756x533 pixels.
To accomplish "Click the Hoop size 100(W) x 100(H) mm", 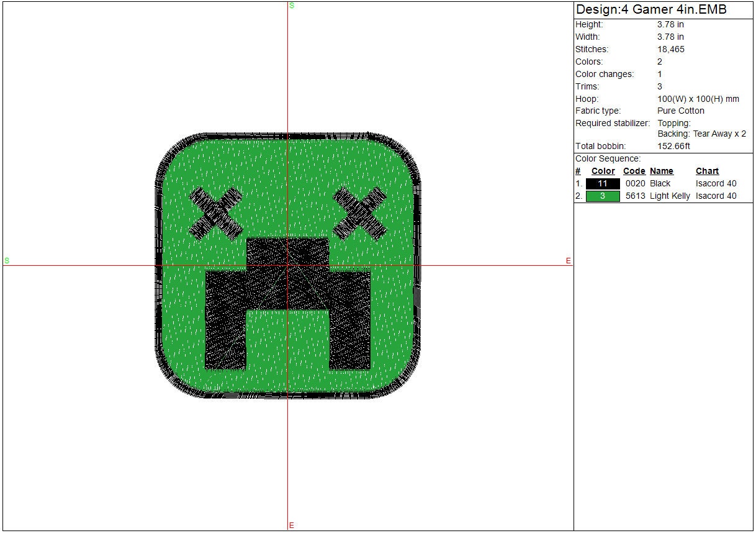I will point(698,99).
